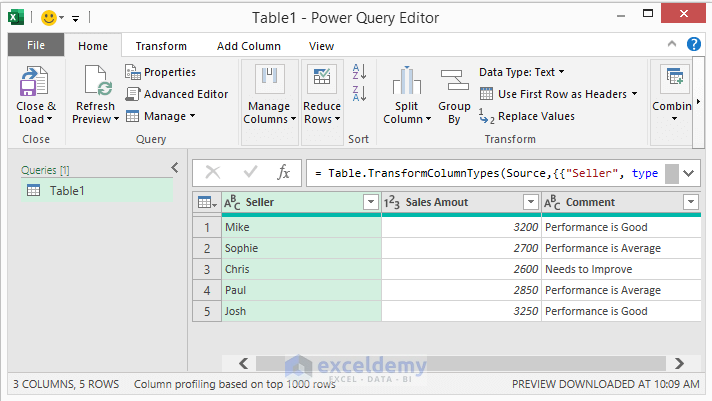This screenshot has width=712, height=401.
Task: Open the Comment column filter dropdown
Action: point(691,202)
